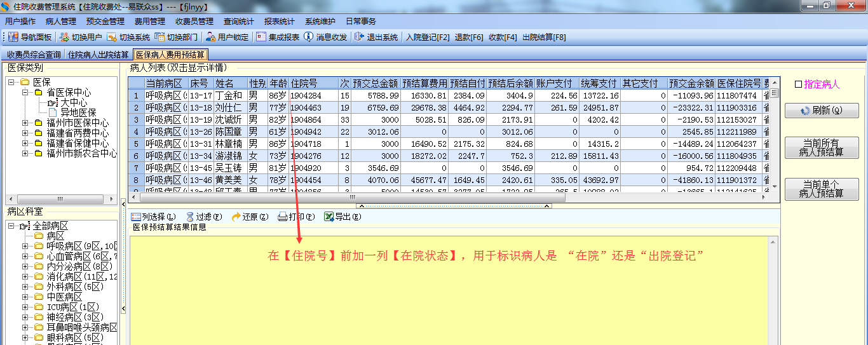Select 异地医保 tree item
This screenshot has height=345, width=868.
point(79,113)
